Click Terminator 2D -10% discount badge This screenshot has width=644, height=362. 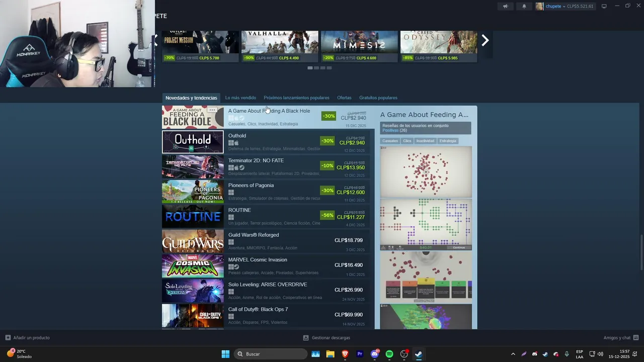(328, 165)
